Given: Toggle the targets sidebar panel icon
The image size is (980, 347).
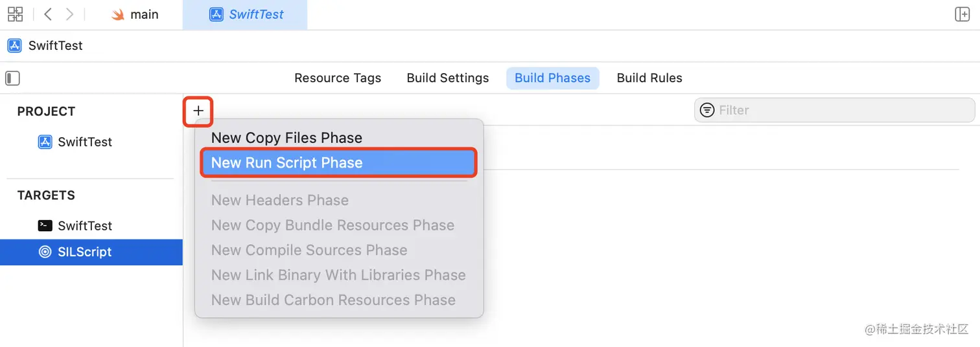Looking at the screenshot, I should 12,78.
